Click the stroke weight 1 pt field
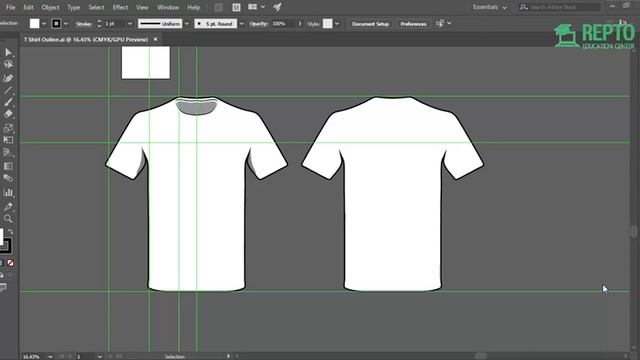The height and width of the screenshot is (360, 640). (114, 24)
